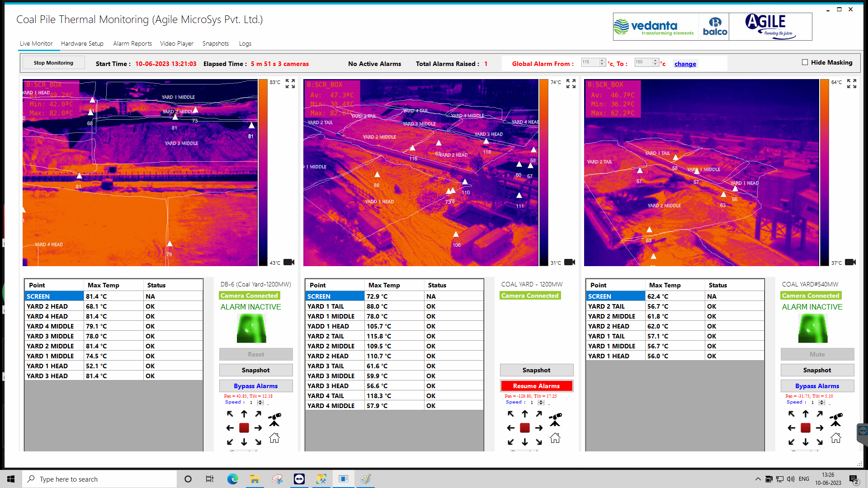Expand the third camera feed to fullscreen

(852, 84)
